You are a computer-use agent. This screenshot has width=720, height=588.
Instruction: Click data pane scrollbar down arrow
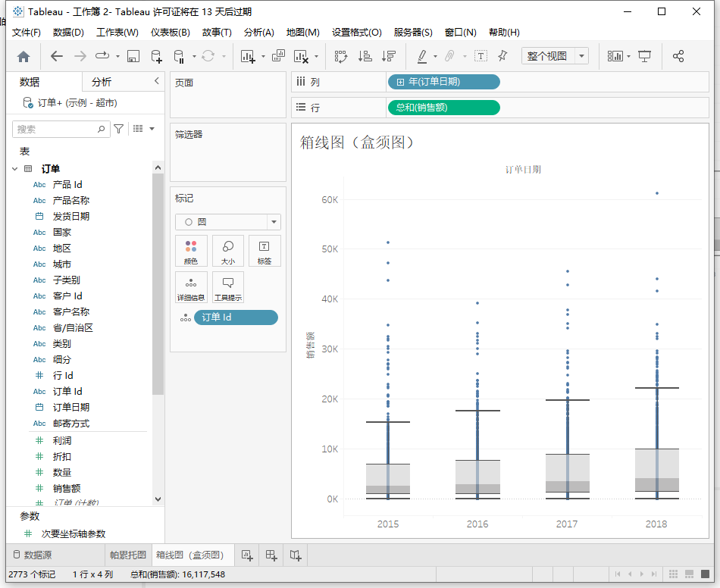158,499
